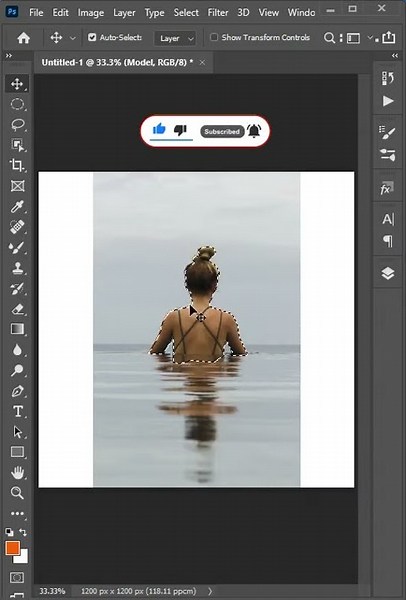This screenshot has width=406, height=600.
Task: Open the workspace switcher icon
Action: coord(353,38)
